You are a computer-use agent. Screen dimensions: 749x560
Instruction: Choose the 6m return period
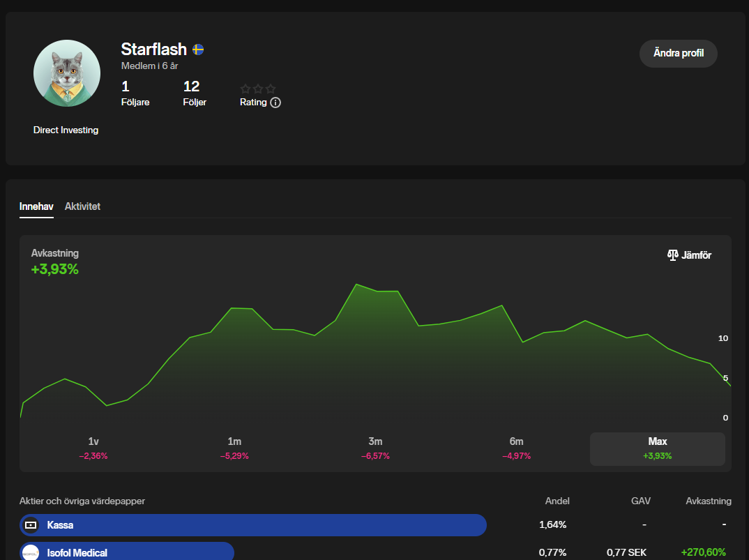coord(516,448)
